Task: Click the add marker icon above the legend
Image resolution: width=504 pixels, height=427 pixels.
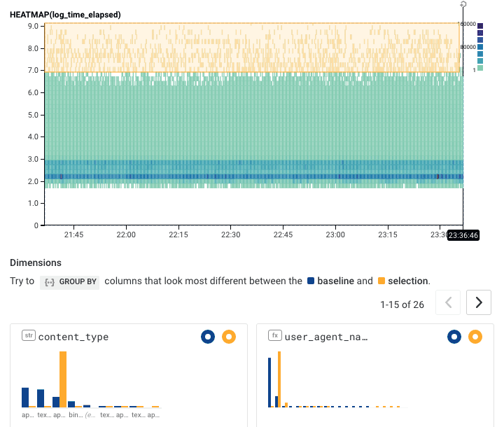Action: 463,5
